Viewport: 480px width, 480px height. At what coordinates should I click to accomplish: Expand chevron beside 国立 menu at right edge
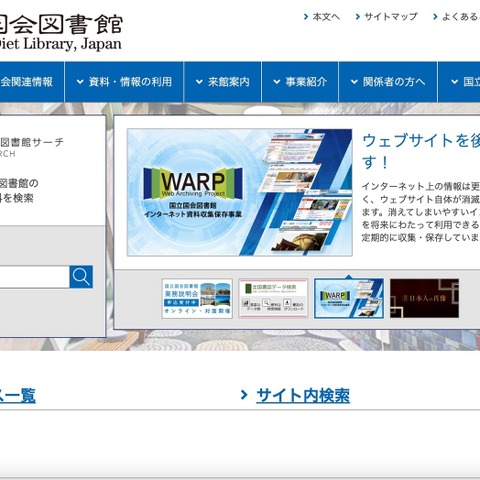coord(454,82)
